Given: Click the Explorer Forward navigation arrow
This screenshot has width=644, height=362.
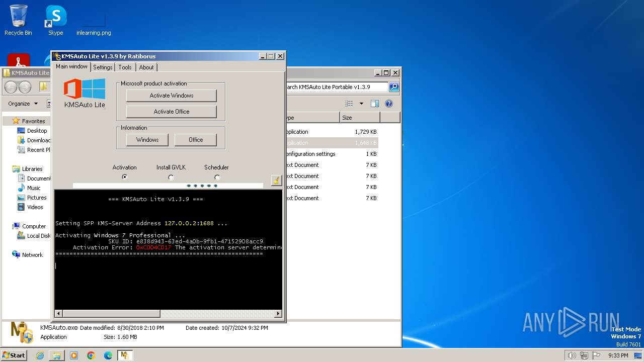Looking at the screenshot, I should [x=25, y=87].
